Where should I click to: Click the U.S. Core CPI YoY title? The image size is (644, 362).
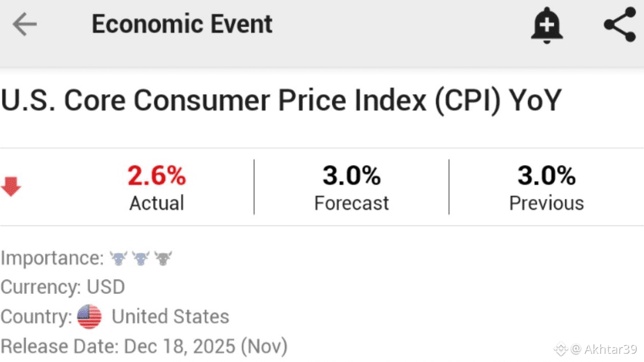pos(281,101)
